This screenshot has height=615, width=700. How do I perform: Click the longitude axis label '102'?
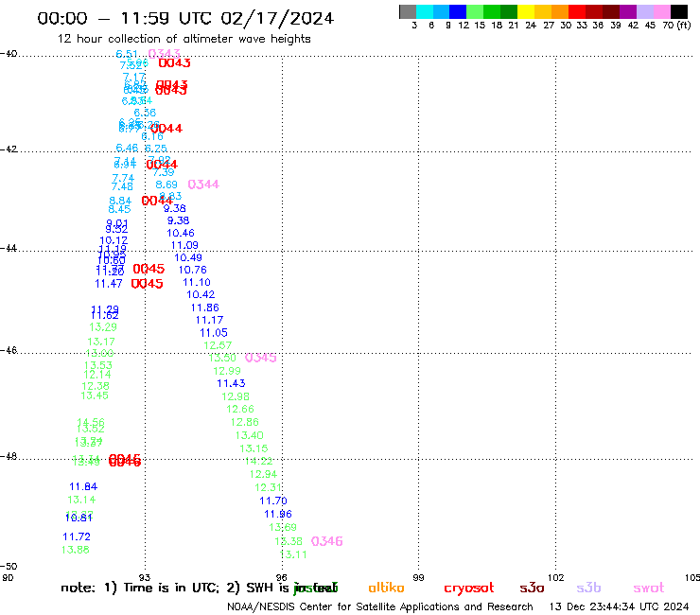(x=556, y=578)
